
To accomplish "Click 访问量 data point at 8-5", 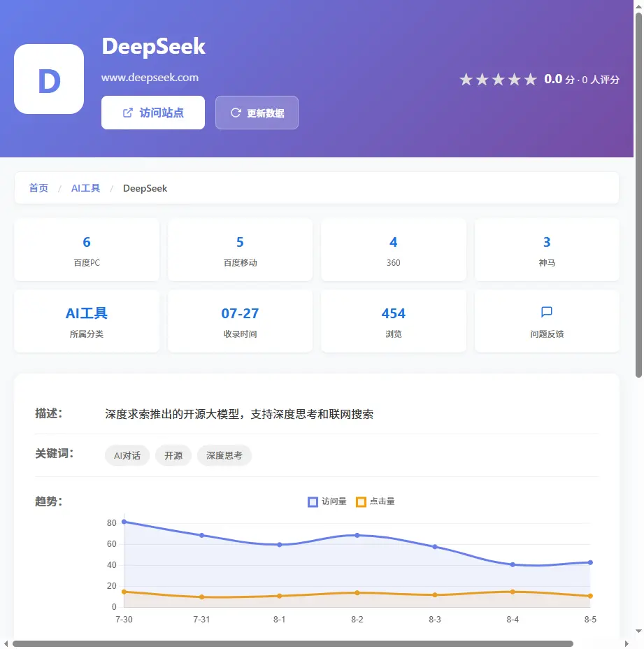I will (590, 562).
